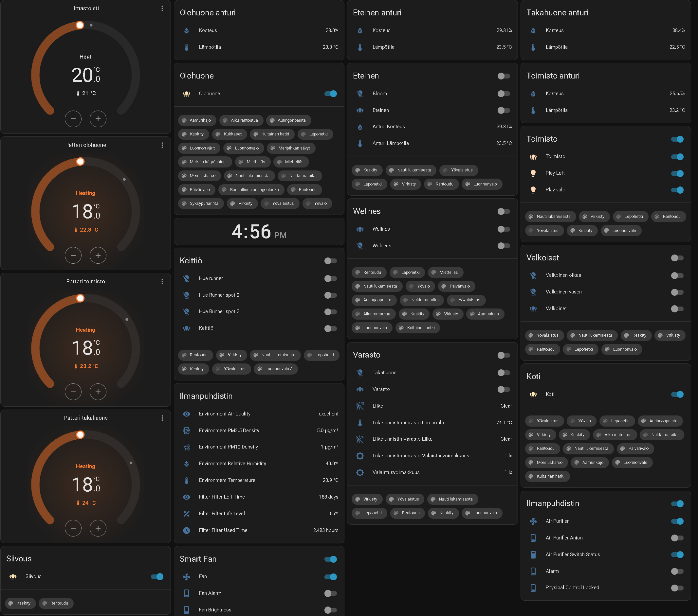Turn off the Olohuone light toggle
Screen dimensions: 698x616
[x=330, y=94]
